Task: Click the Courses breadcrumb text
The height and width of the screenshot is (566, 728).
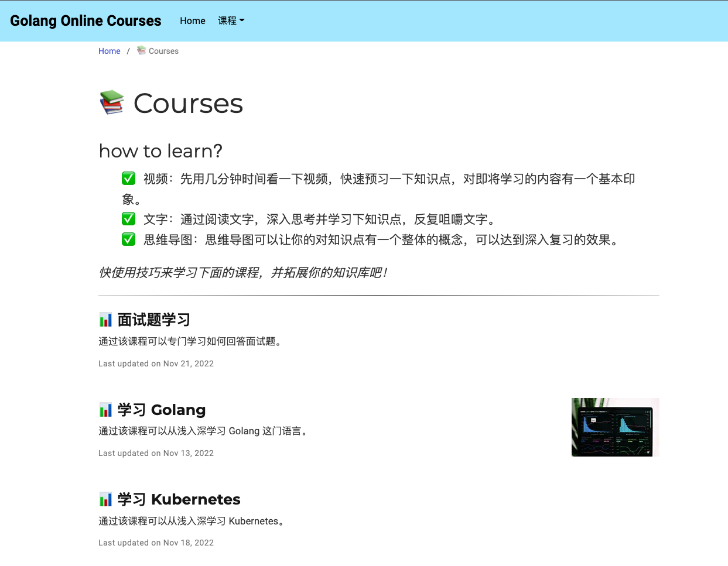Action: (163, 51)
